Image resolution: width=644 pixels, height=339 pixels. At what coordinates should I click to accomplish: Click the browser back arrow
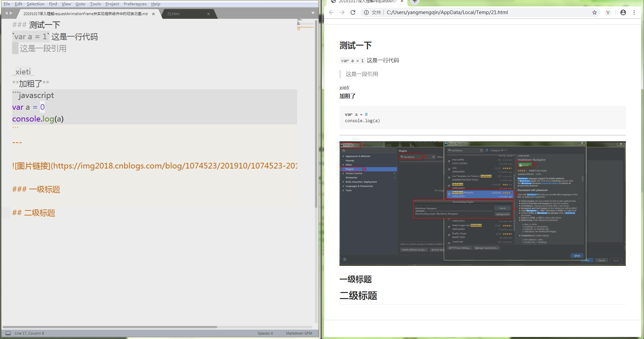click(331, 12)
